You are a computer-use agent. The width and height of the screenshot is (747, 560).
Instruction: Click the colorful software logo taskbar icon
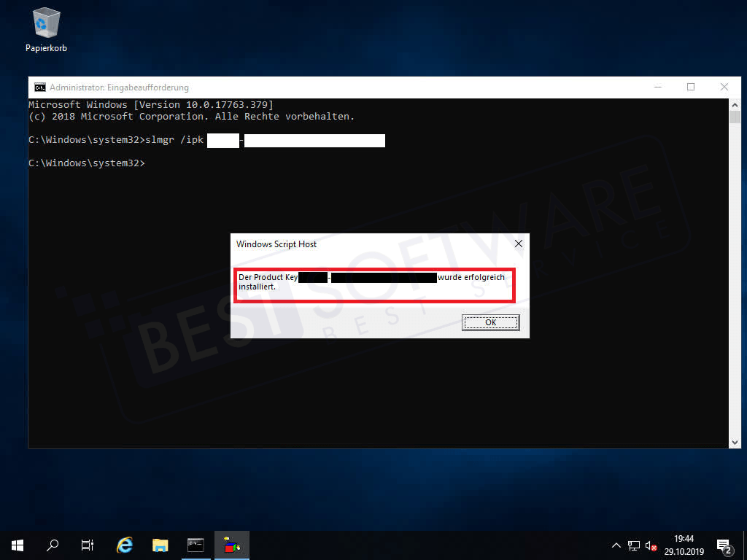tap(231, 545)
